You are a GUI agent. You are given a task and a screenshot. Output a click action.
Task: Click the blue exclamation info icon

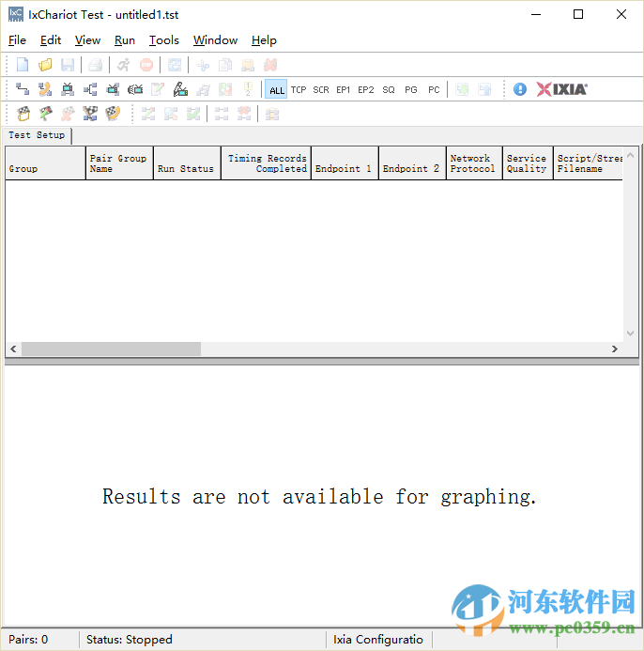tap(519, 89)
